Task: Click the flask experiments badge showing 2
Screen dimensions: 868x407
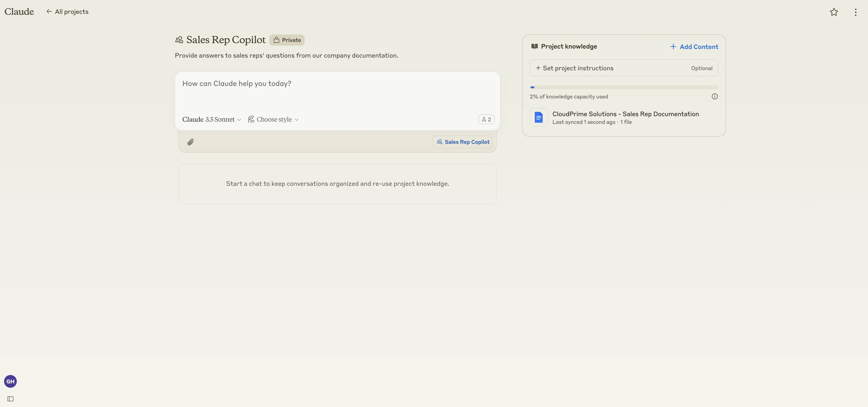Action: [x=486, y=119]
